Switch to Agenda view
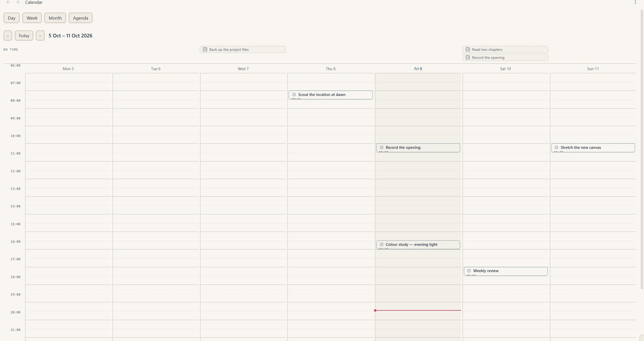This screenshot has width=644, height=341. (x=80, y=18)
